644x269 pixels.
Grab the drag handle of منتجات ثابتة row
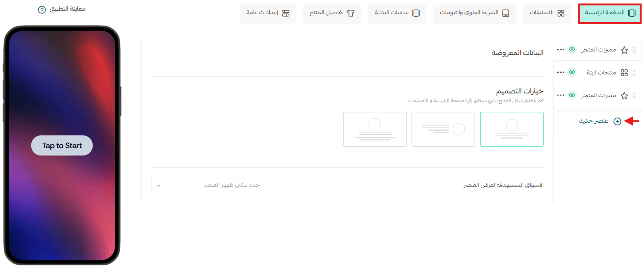coord(634,73)
